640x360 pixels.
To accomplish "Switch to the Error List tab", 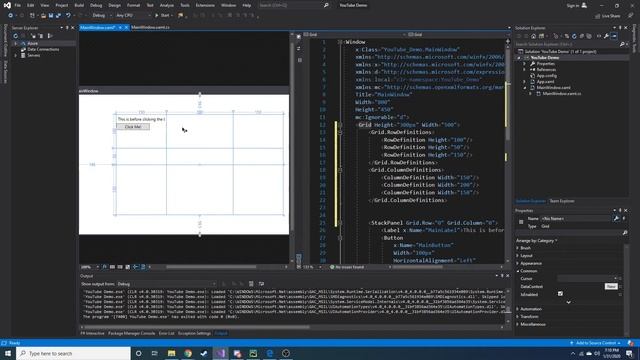I will tap(167, 333).
